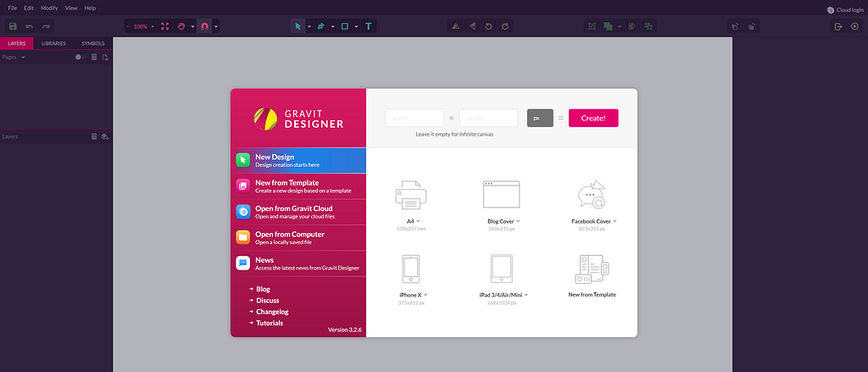The width and height of the screenshot is (868, 372).
Task: Select the Text tool in toolbar
Action: 369,26
